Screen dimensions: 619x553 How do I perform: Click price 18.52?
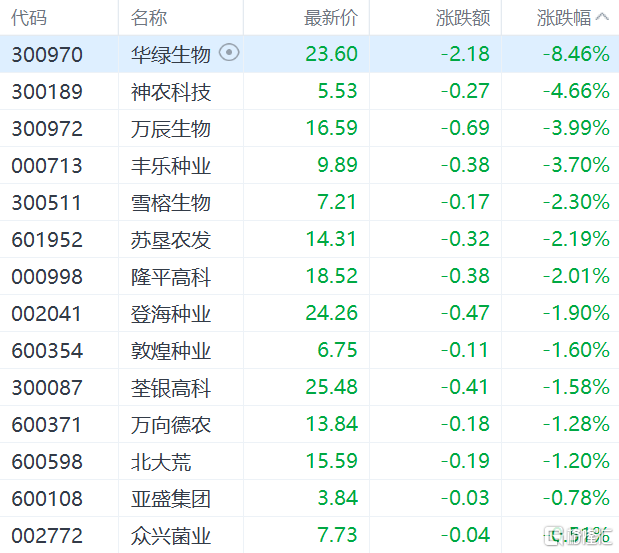[332, 276]
